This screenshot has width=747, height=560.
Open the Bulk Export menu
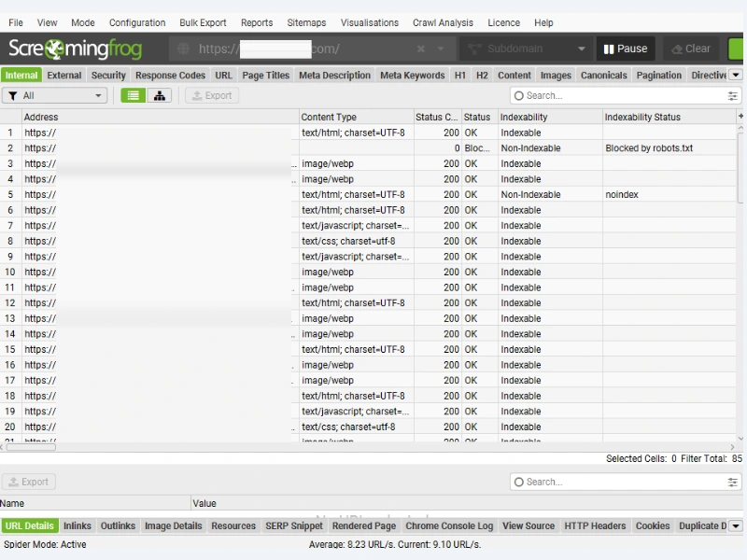[203, 22]
